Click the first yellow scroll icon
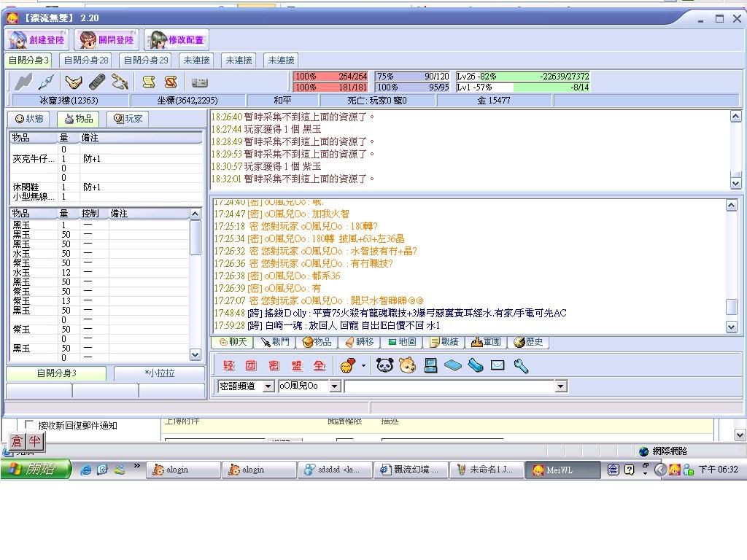 149,82
